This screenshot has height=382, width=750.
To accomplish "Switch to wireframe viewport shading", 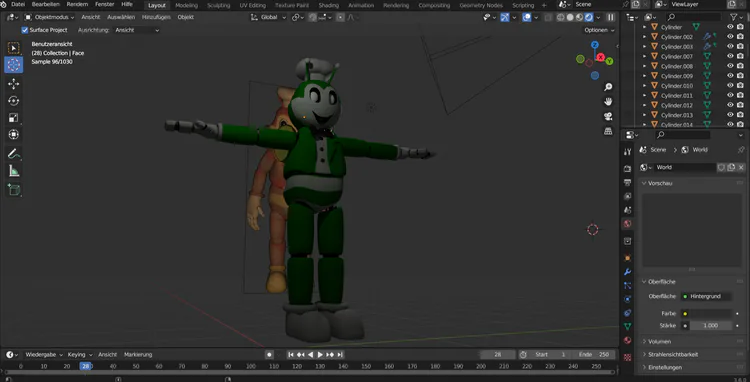I will pos(561,17).
